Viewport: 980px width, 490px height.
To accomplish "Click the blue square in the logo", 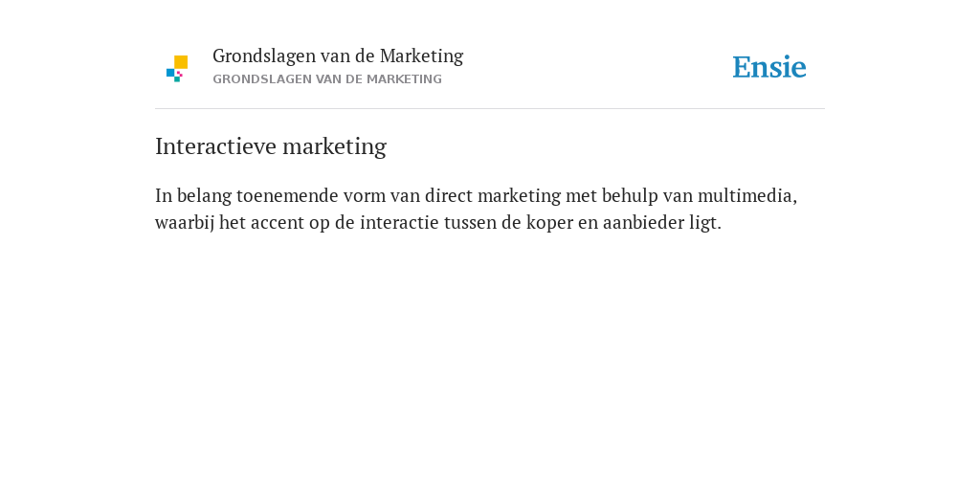I will point(170,73).
